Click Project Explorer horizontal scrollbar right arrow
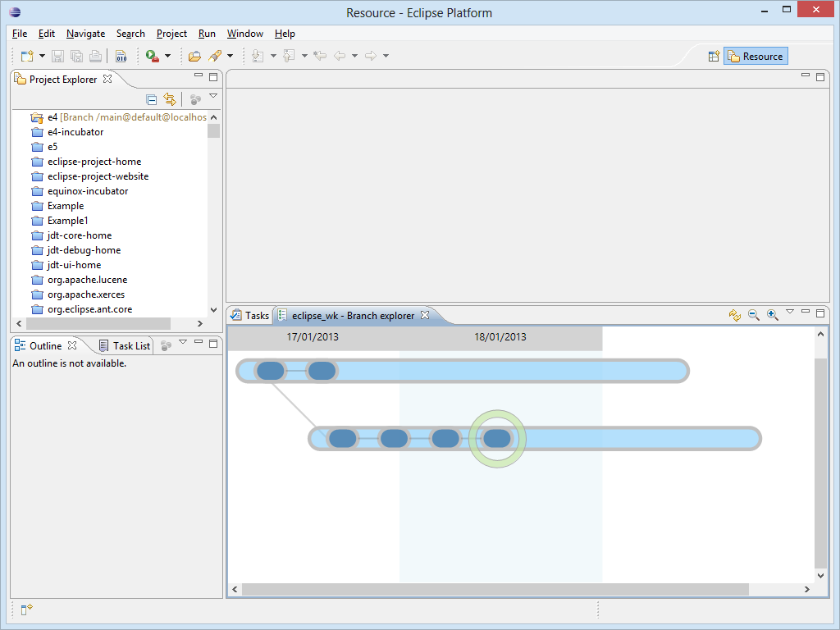The width and height of the screenshot is (840, 630). [200, 323]
